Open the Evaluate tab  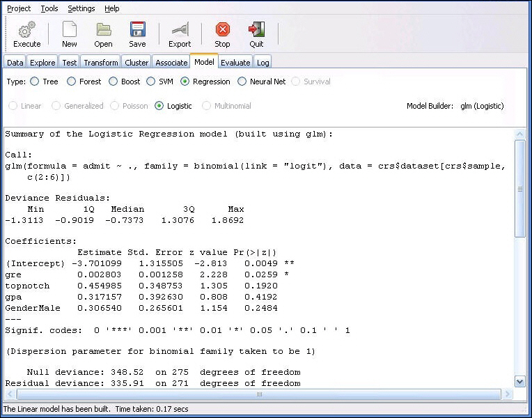(x=235, y=63)
